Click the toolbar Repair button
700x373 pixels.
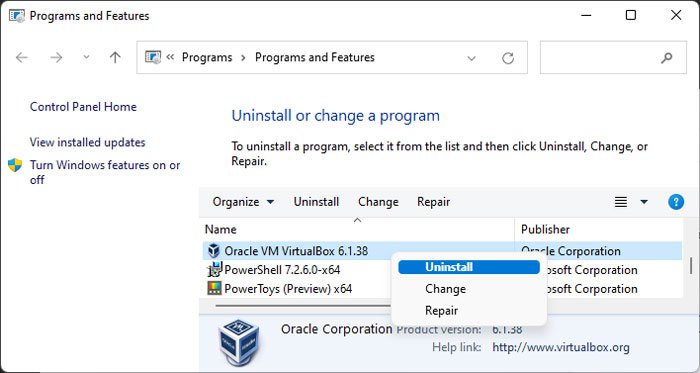(x=433, y=202)
